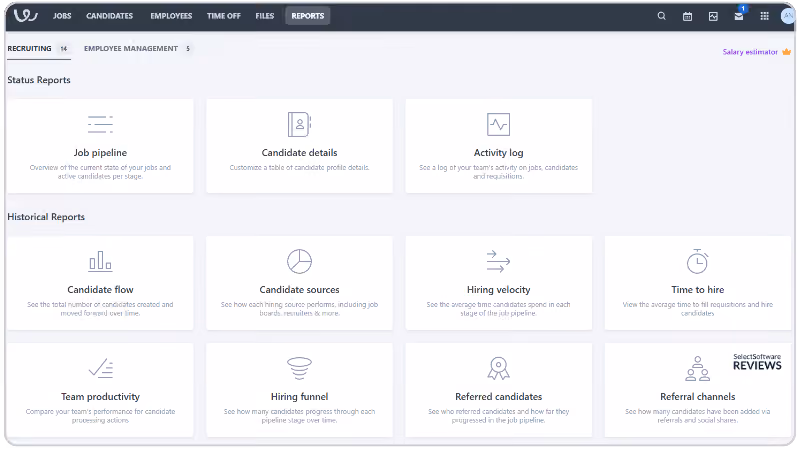Screen dimensions: 800x450
Task: Click the Referred candidates ribbon badge icon
Action: tap(498, 368)
